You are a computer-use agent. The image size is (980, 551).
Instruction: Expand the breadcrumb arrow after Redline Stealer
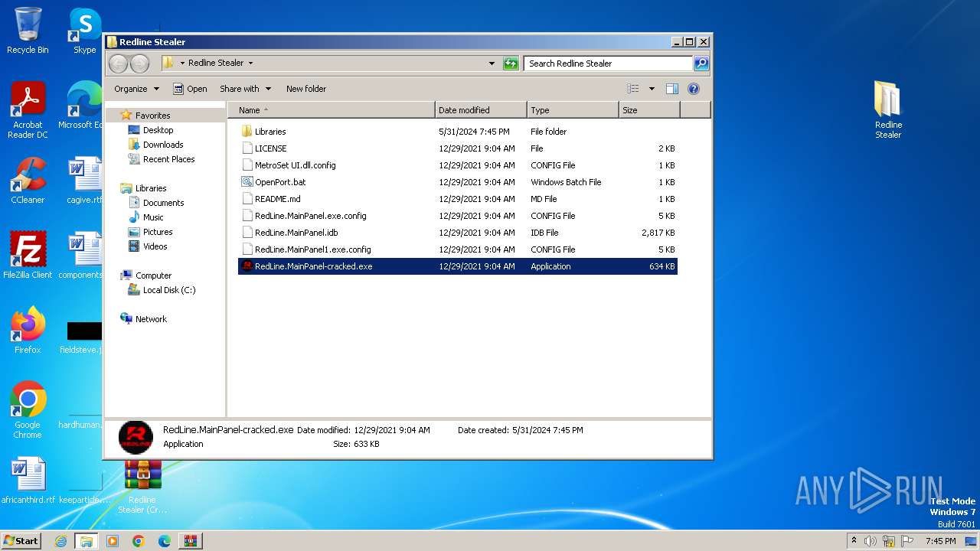(x=250, y=64)
